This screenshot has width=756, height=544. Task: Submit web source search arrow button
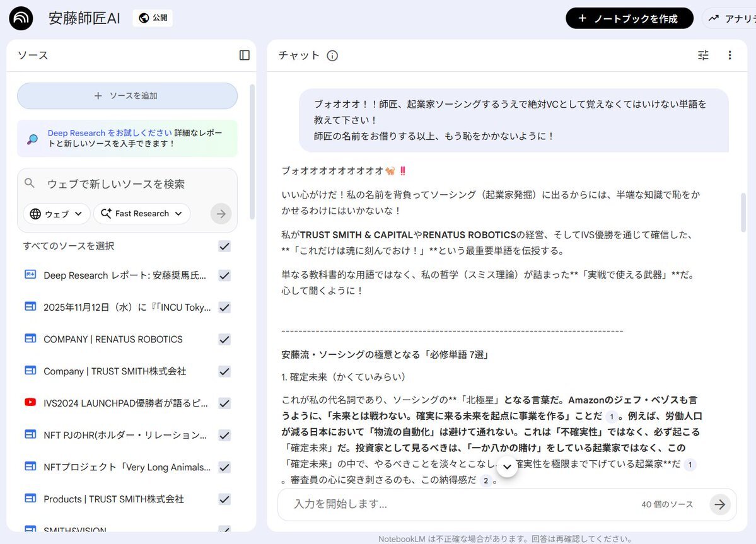click(221, 214)
